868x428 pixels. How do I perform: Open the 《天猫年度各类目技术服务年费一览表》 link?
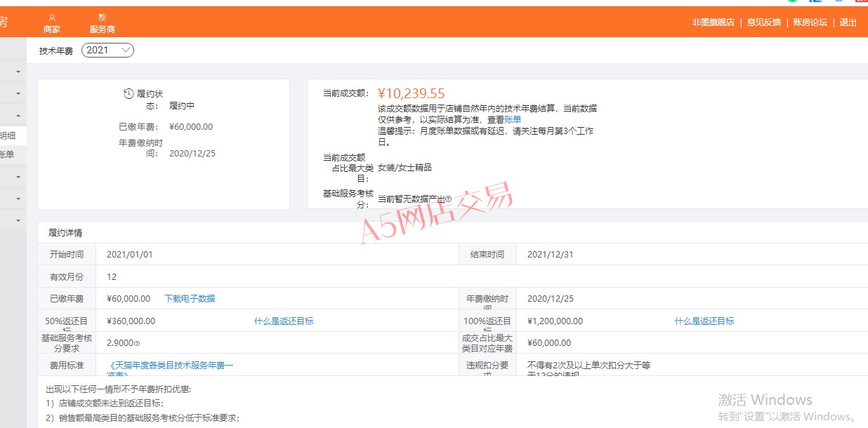[x=171, y=370]
